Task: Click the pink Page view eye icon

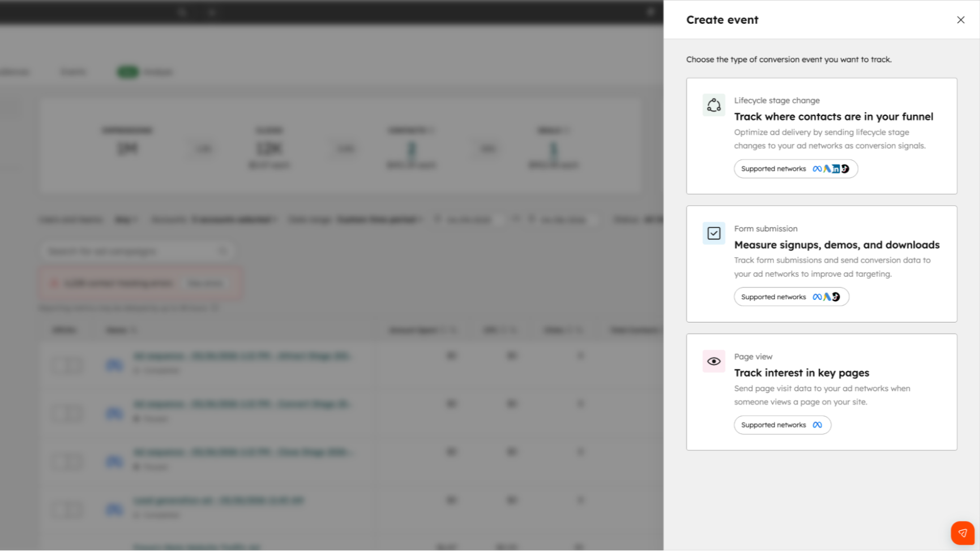Action: pos(713,361)
